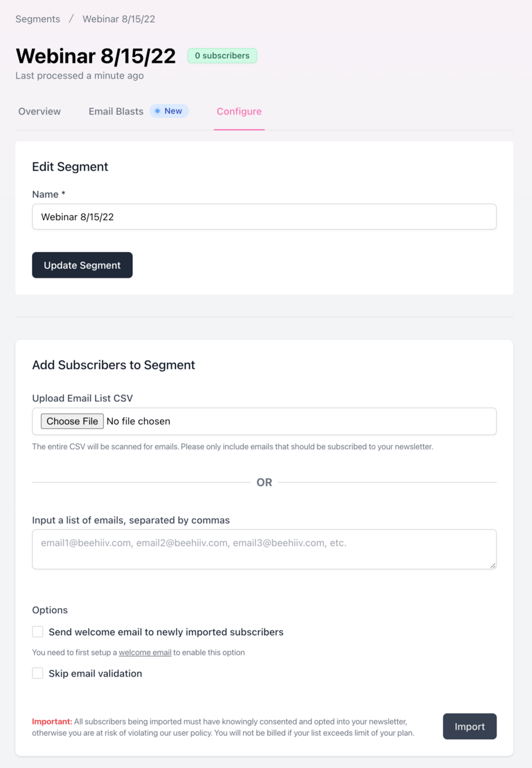Viewport: 532px width, 768px height.
Task: Click the Webinar 8/15/22 page heading
Action: (x=96, y=56)
